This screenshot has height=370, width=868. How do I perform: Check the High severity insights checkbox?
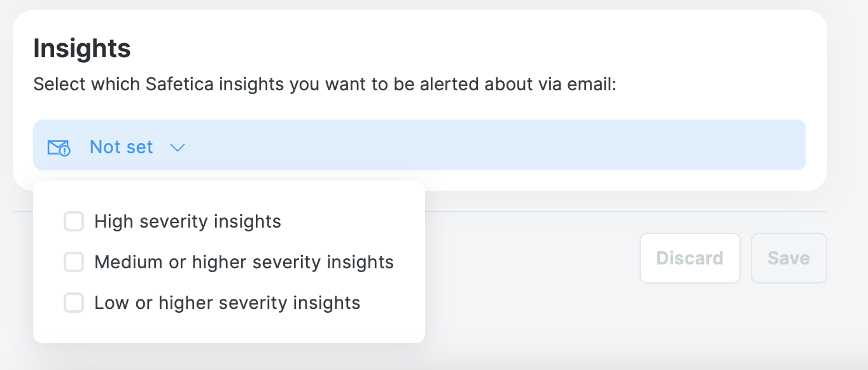coord(74,221)
